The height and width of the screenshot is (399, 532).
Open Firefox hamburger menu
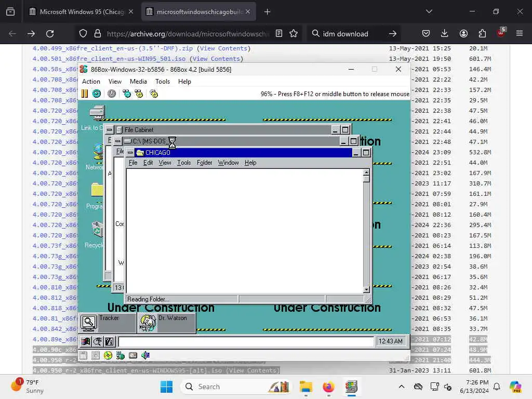(x=520, y=34)
